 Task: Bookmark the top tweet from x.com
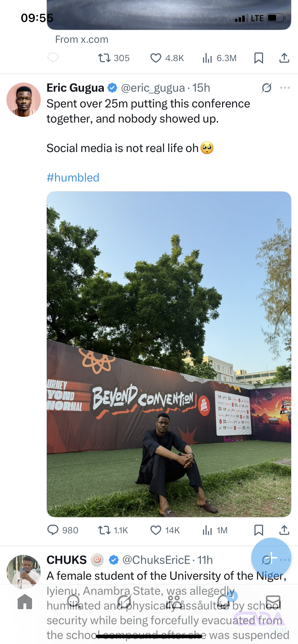258,58
